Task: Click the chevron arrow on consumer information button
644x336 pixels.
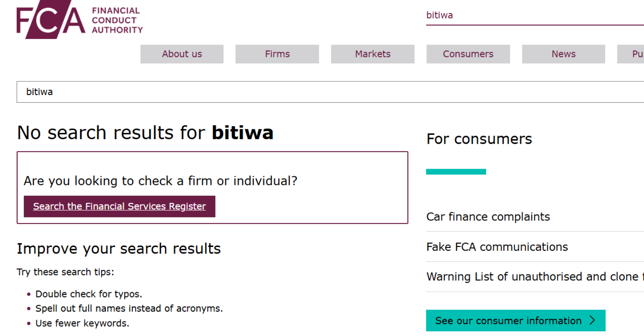Action: click(x=593, y=321)
